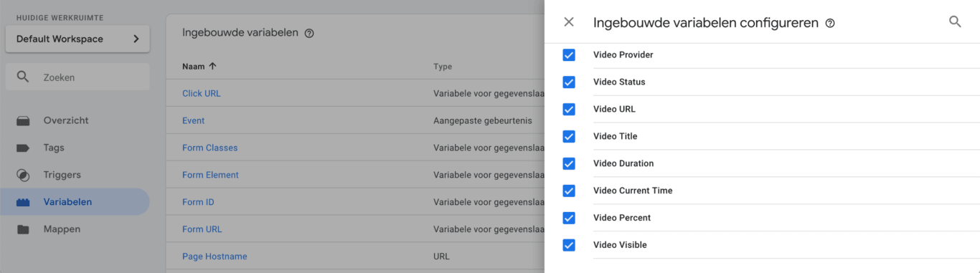Open the Page Hostname variable

tap(215, 257)
